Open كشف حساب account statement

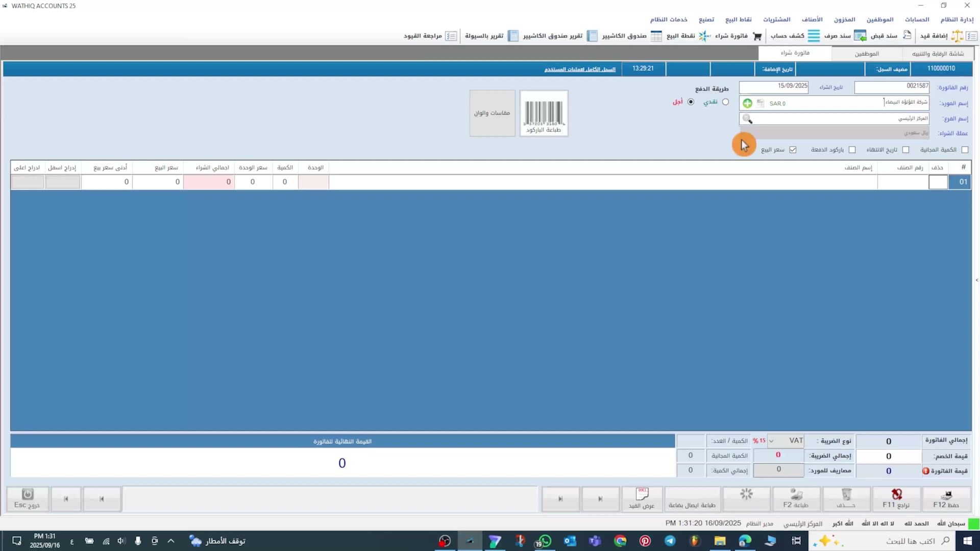pyautogui.click(x=795, y=36)
